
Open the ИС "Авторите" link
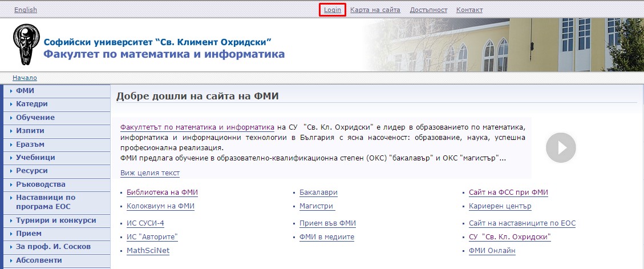click(152, 237)
